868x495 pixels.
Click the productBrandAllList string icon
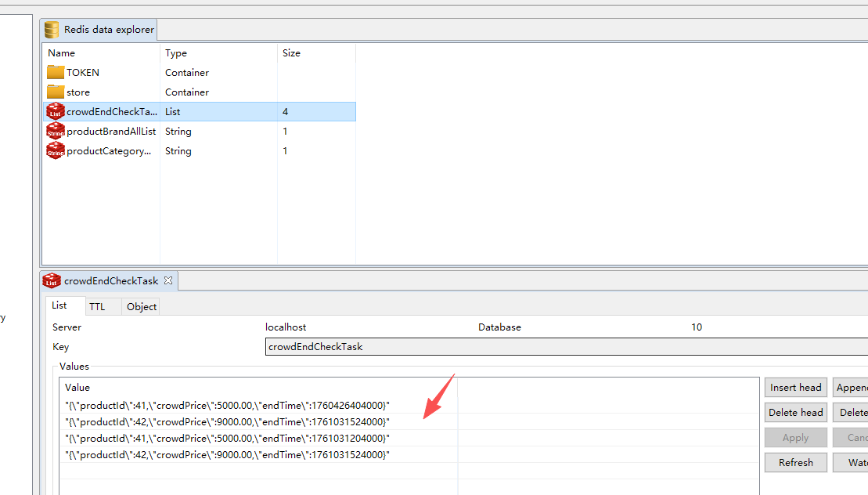(55, 131)
